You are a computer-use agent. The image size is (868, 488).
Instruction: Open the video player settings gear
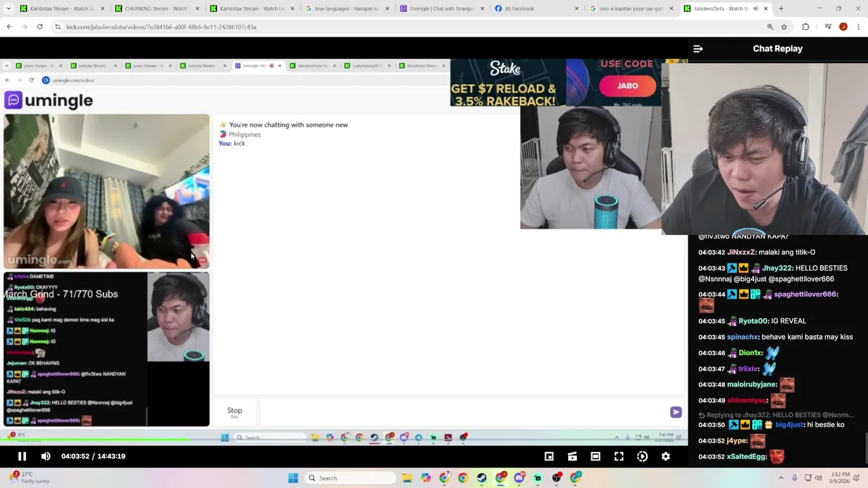pyautogui.click(x=665, y=456)
